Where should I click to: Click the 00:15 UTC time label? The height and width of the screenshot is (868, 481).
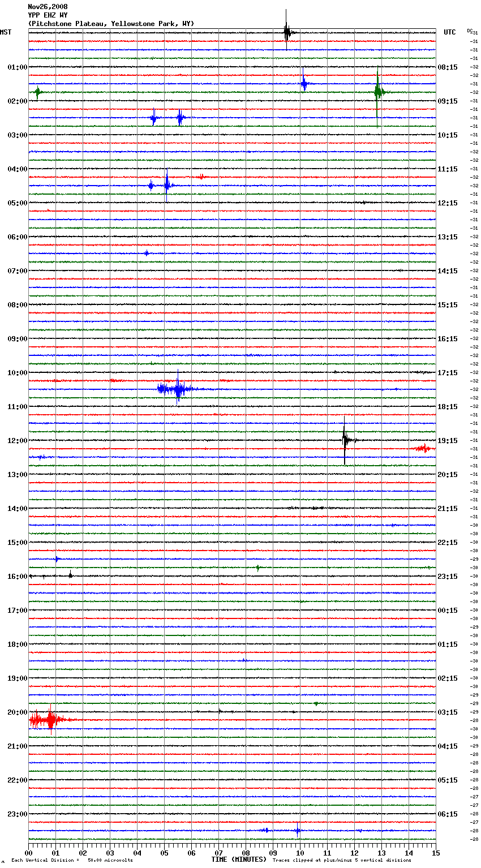tap(448, 611)
